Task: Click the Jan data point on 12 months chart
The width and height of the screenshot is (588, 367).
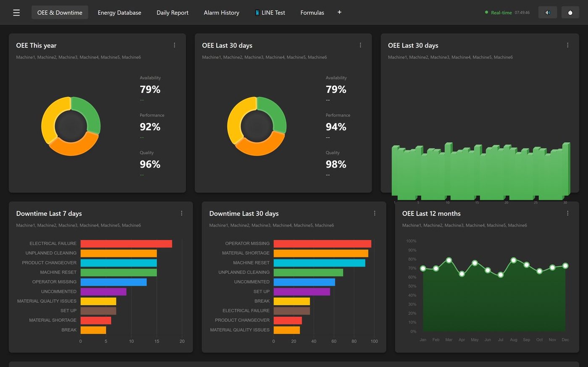Action: point(423,268)
